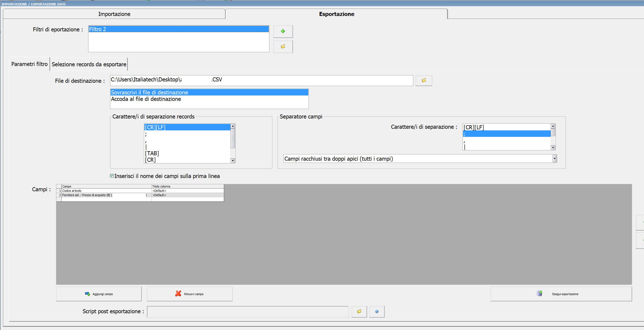Image resolution: width=644 pixels, height=330 pixels.
Task: Toggle Inserisci il nome dei campi checkbox
Action: click(x=112, y=176)
